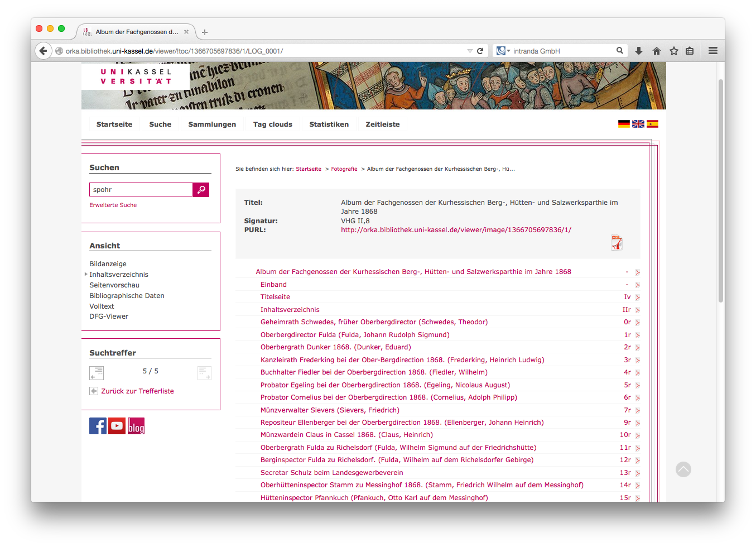Image resolution: width=756 pixels, height=547 pixels.
Task: Click the arrow icon on Münzverwalter Sievers row
Action: tap(637, 411)
